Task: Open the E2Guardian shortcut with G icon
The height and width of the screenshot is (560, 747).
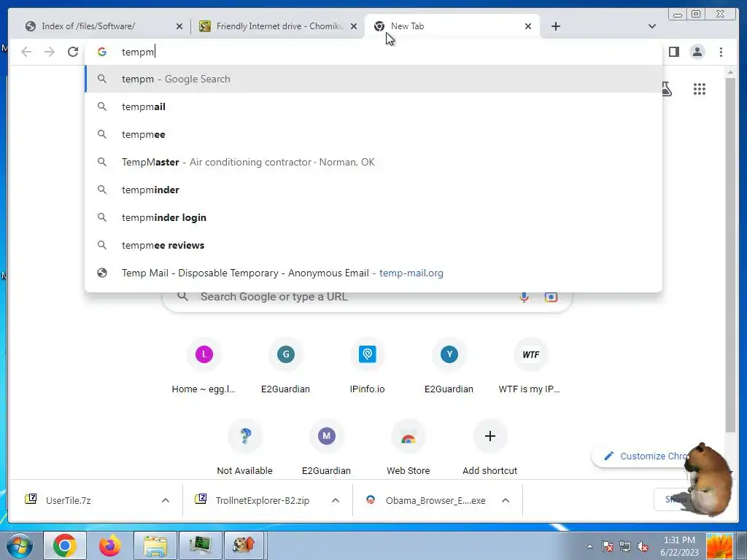Action: click(286, 367)
